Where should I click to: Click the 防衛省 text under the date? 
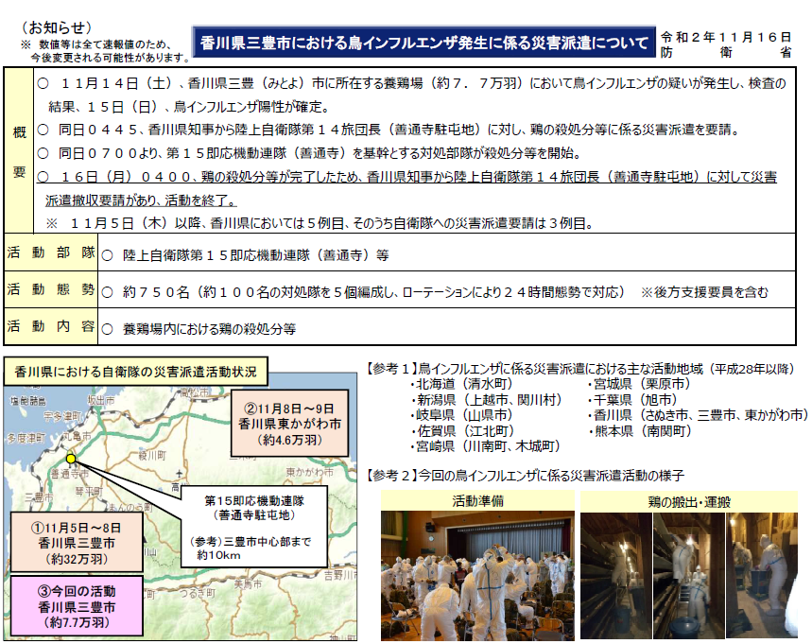726,52
